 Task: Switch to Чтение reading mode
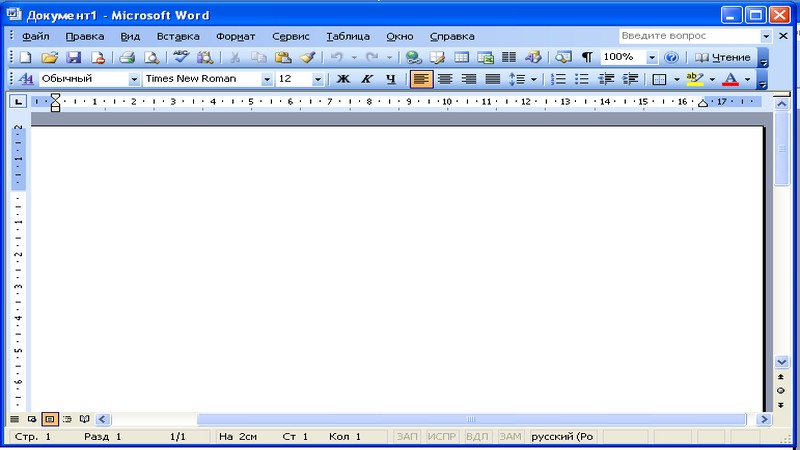[x=723, y=57]
